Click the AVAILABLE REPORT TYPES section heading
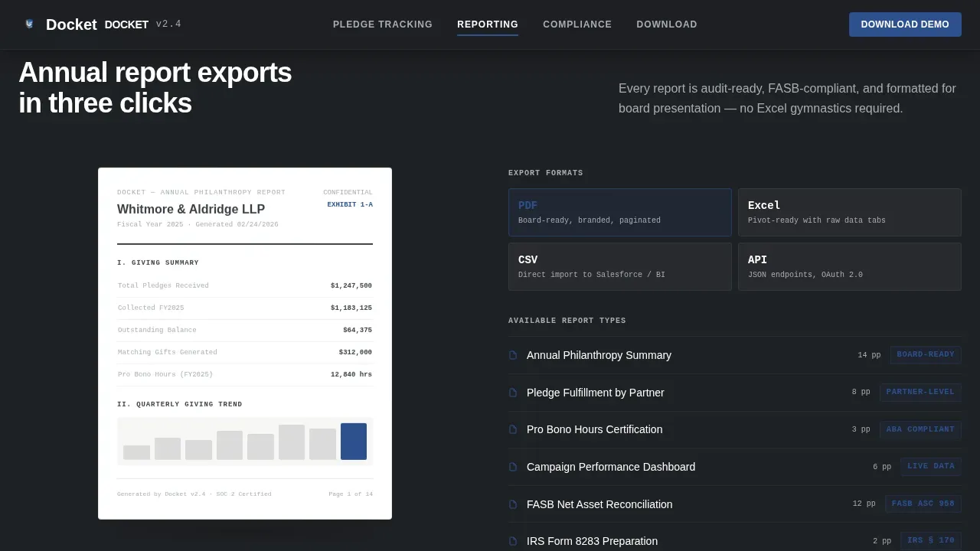The height and width of the screenshot is (551, 980). [567, 321]
